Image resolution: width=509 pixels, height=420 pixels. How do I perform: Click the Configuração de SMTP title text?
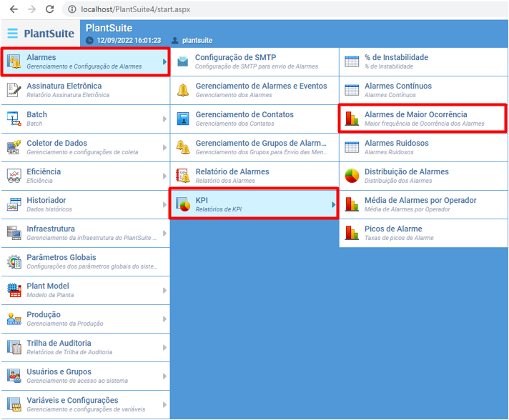(236, 57)
